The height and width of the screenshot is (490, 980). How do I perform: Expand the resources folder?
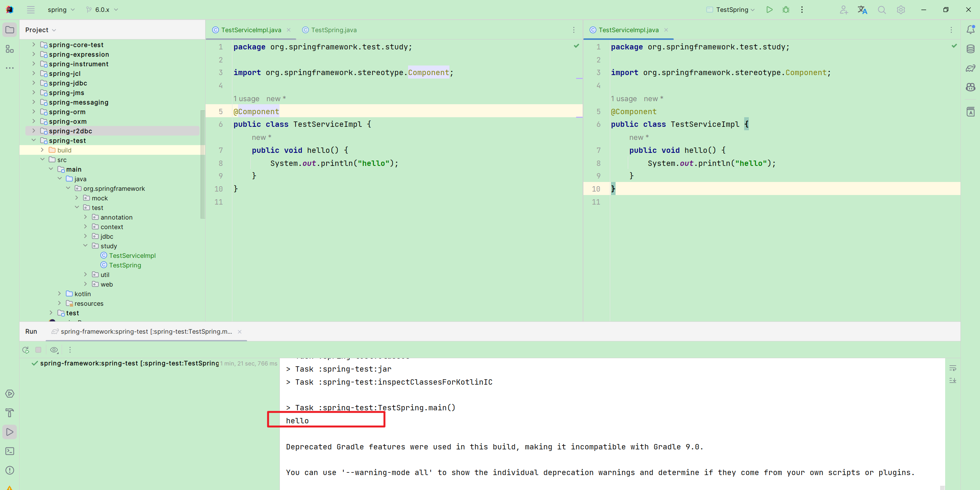click(59, 303)
